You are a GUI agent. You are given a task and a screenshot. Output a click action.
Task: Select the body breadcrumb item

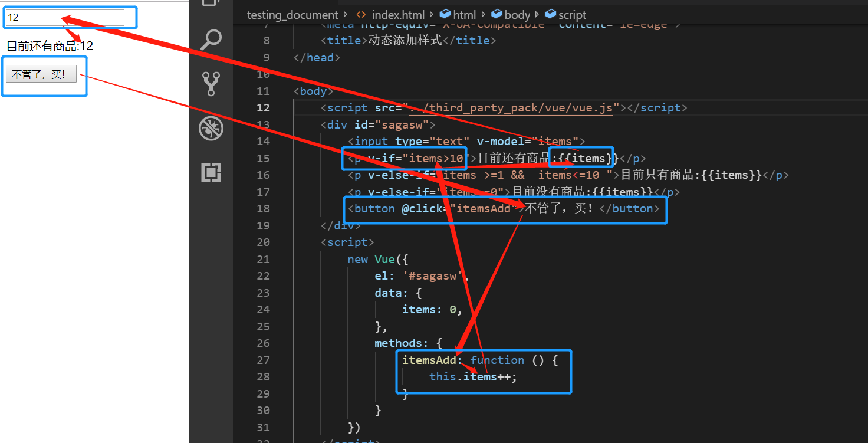tap(511, 15)
